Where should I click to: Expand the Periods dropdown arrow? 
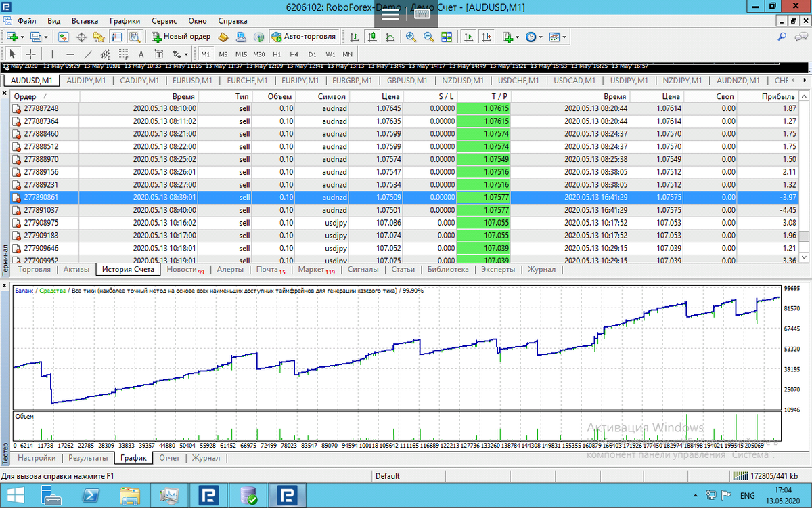[541, 37]
